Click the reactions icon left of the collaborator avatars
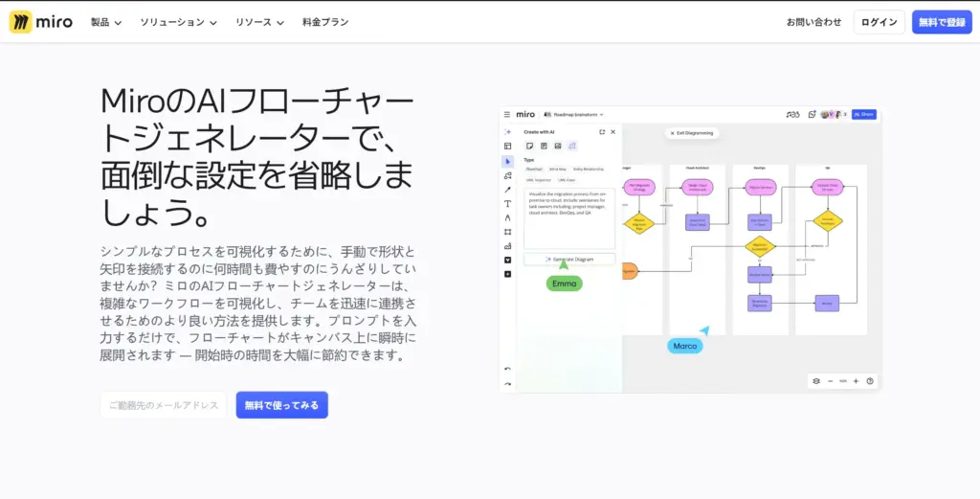The height and width of the screenshot is (499, 980). click(x=792, y=114)
